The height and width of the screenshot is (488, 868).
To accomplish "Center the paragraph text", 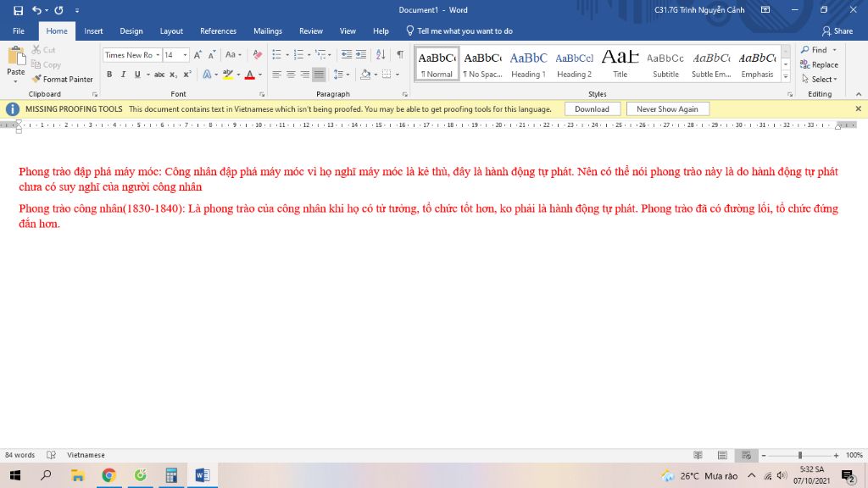I will pos(291,75).
